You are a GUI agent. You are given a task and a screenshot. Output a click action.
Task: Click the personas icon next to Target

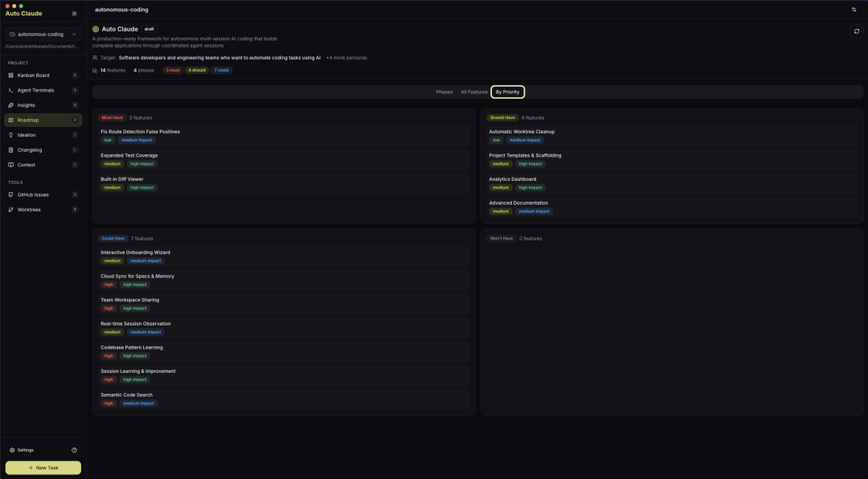pyautogui.click(x=95, y=58)
